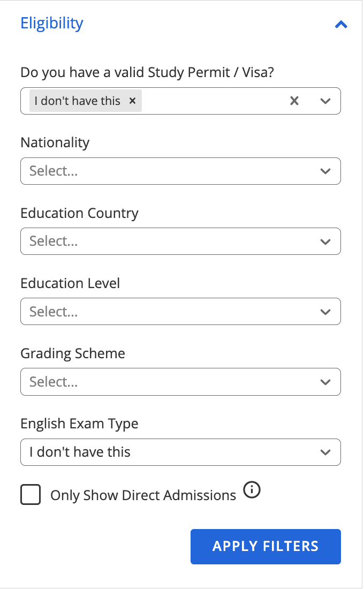Image resolution: width=364 pixels, height=589 pixels.
Task: Click the English Exam Type dropdown chevron
Action: click(x=325, y=452)
